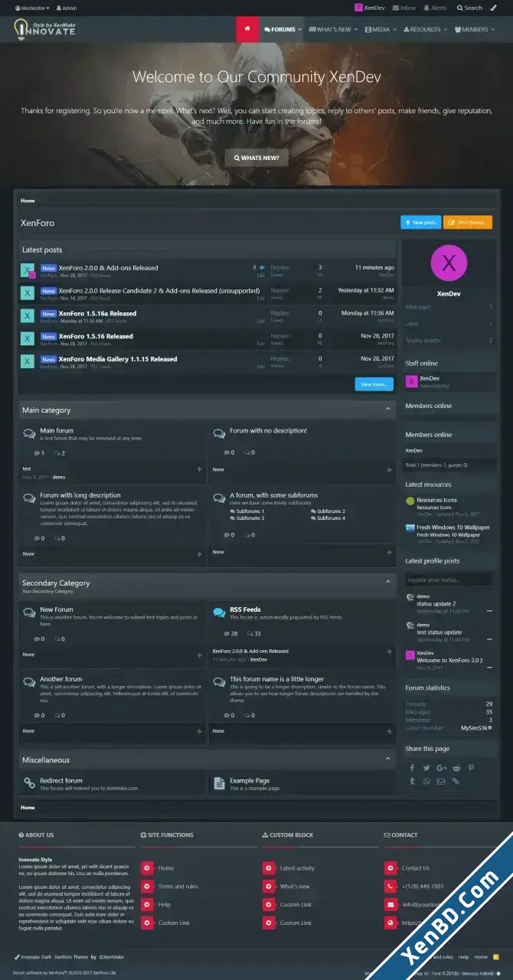Collapse the Secondary Category section

(388, 583)
